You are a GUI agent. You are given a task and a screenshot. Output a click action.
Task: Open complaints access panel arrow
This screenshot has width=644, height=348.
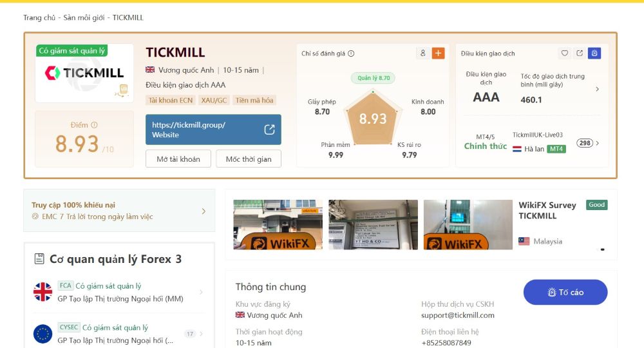(204, 211)
